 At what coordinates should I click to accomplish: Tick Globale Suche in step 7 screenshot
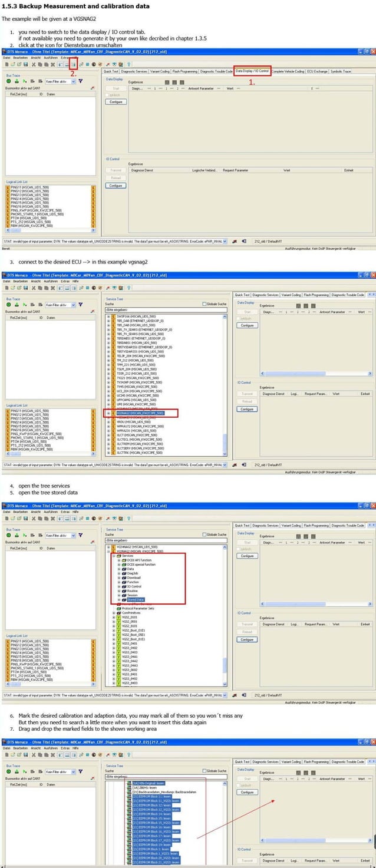[x=204, y=771]
